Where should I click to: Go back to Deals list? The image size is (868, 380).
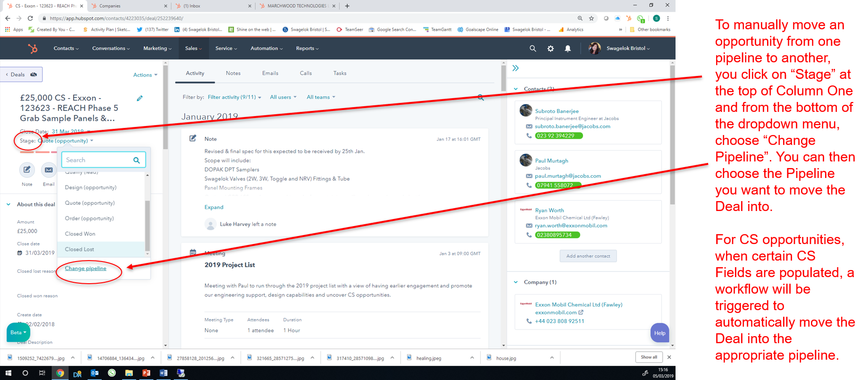[21, 75]
